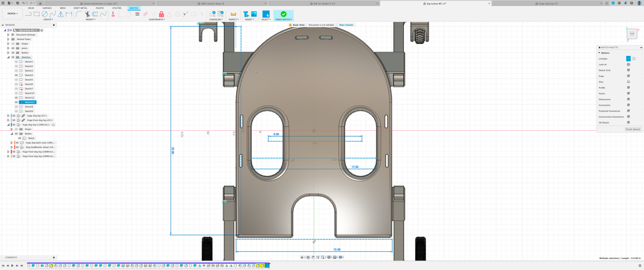The height and width of the screenshot is (270, 644).
Task: Expand the Named Views folder
Action: (x=8, y=39)
